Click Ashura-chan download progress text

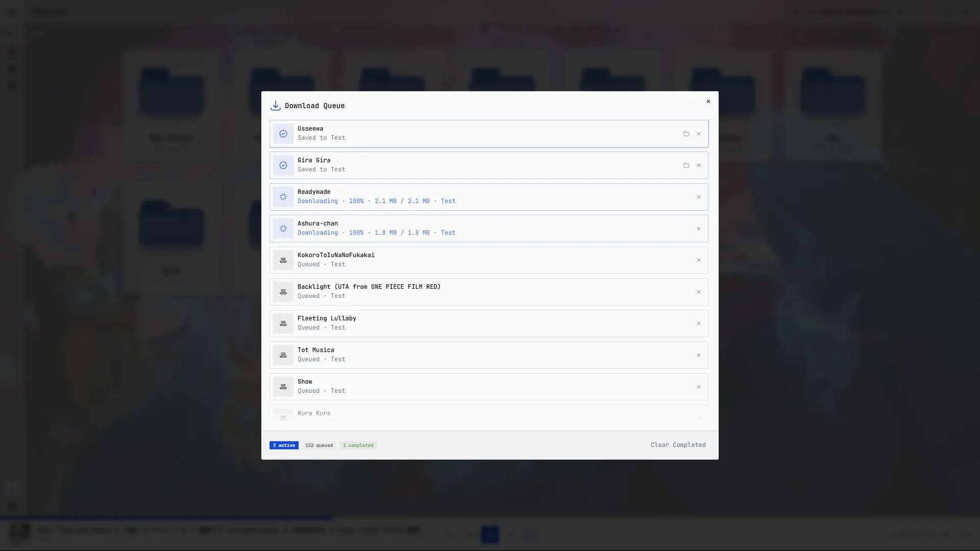[x=377, y=233]
